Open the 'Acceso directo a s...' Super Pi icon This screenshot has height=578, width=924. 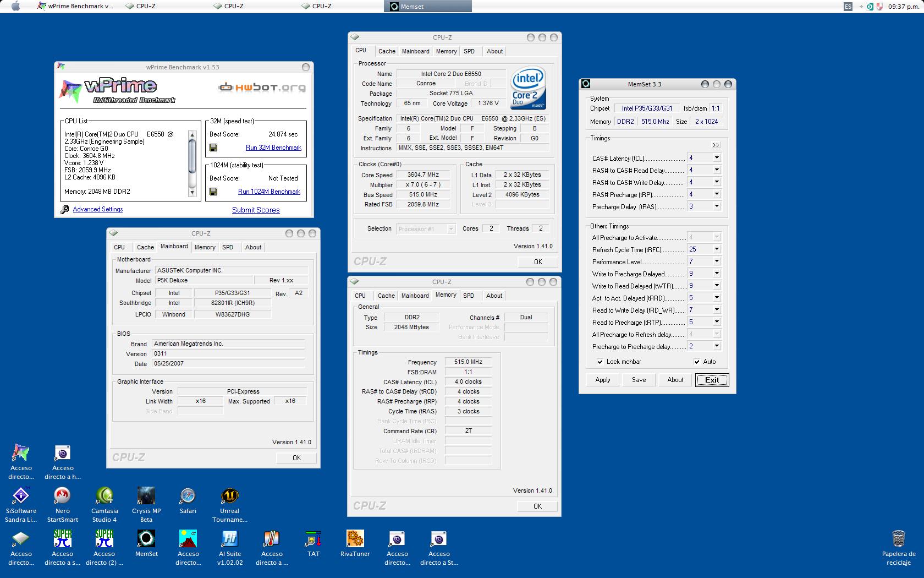click(x=63, y=539)
